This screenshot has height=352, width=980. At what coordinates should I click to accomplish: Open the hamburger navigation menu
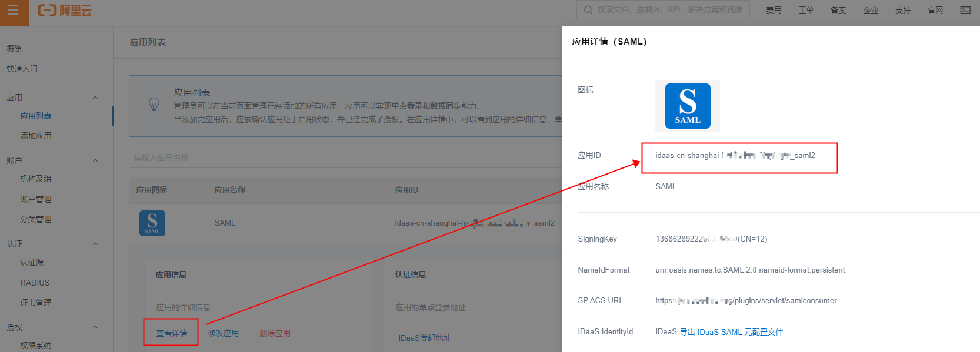[14, 11]
